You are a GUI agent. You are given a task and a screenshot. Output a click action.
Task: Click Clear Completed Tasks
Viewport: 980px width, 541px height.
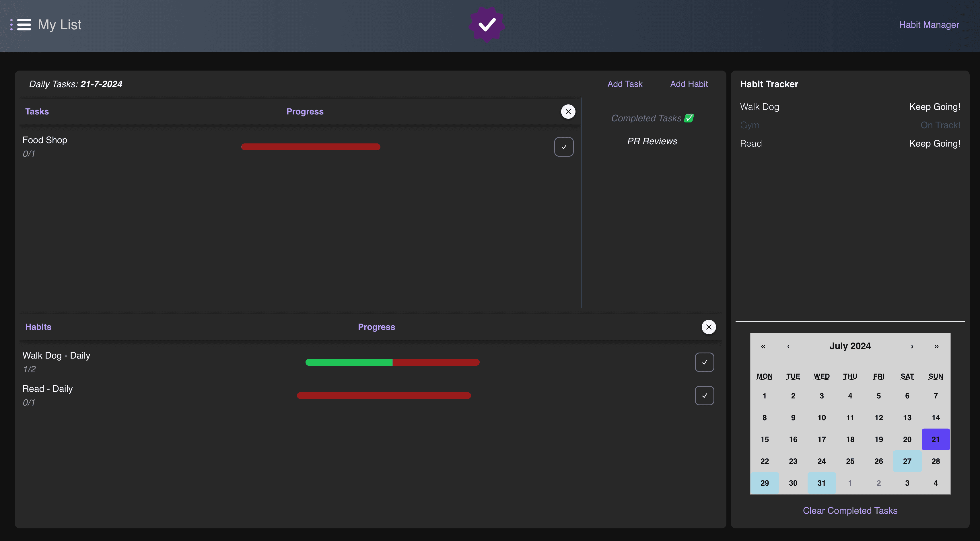point(850,511)
